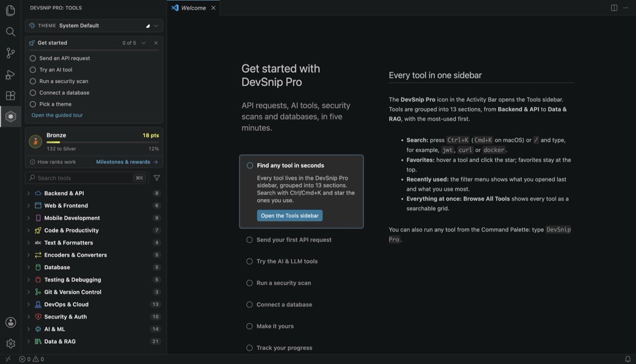Collapse the Get started checklist chevron

point(144,43)
